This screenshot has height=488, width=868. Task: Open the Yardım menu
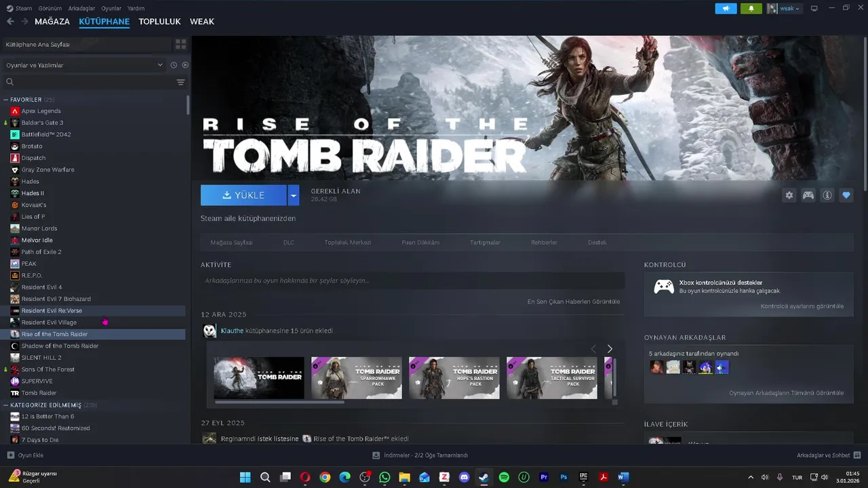(136, 8)
